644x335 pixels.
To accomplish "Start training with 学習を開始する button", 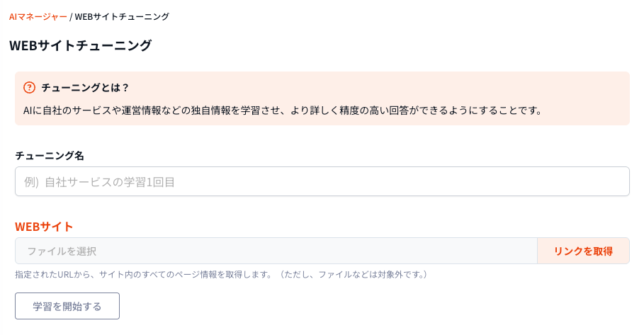I will (x=67, y=307).
